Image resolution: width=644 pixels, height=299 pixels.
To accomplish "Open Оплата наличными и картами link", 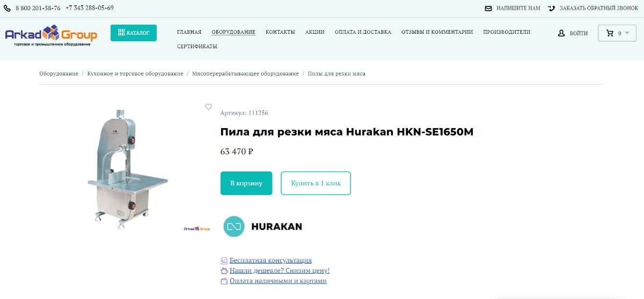I will [x=278, y=281].
